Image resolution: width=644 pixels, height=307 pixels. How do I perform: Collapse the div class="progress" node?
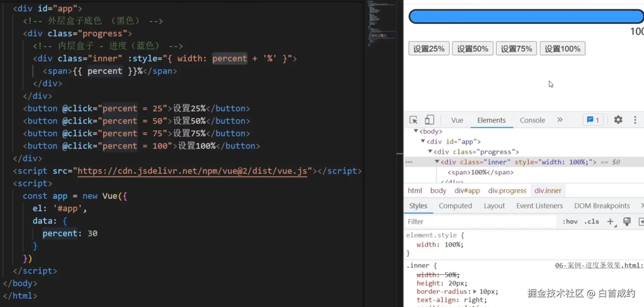430,151
